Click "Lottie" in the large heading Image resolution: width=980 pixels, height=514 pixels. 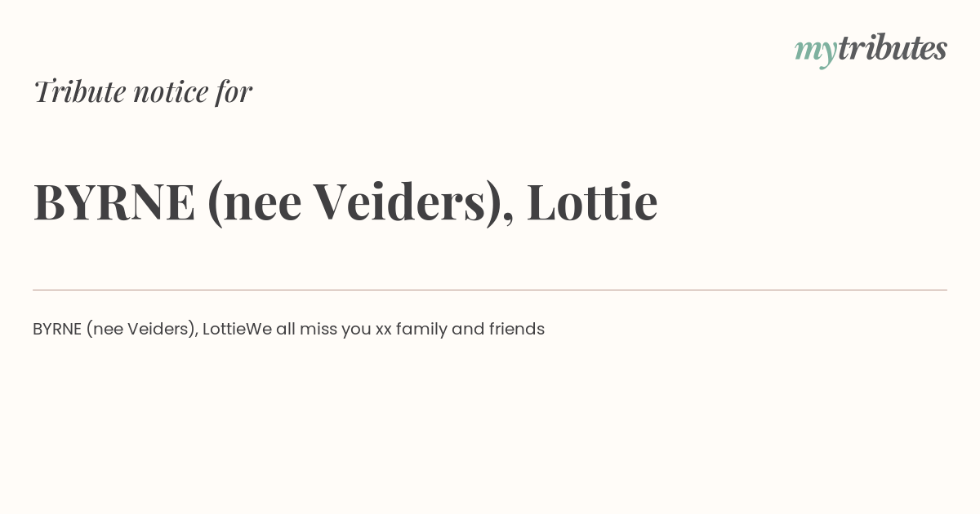pyautogui.click(x=591, y=202)
